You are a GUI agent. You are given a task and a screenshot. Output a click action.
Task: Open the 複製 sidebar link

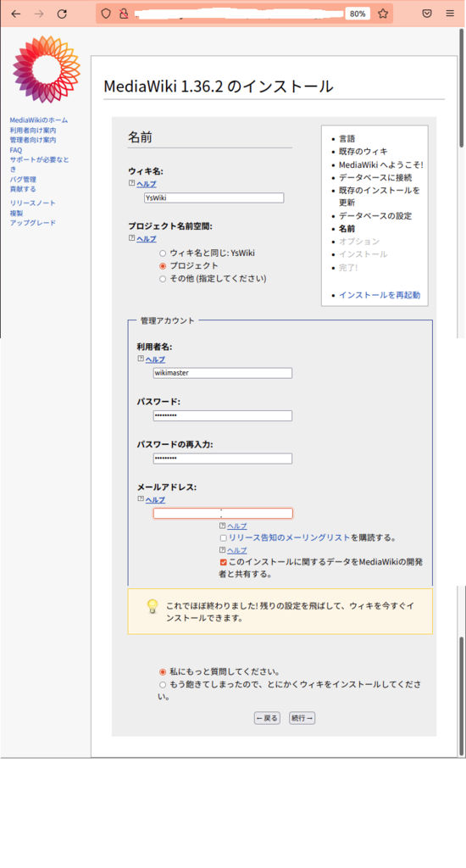(x=16, y=213)
